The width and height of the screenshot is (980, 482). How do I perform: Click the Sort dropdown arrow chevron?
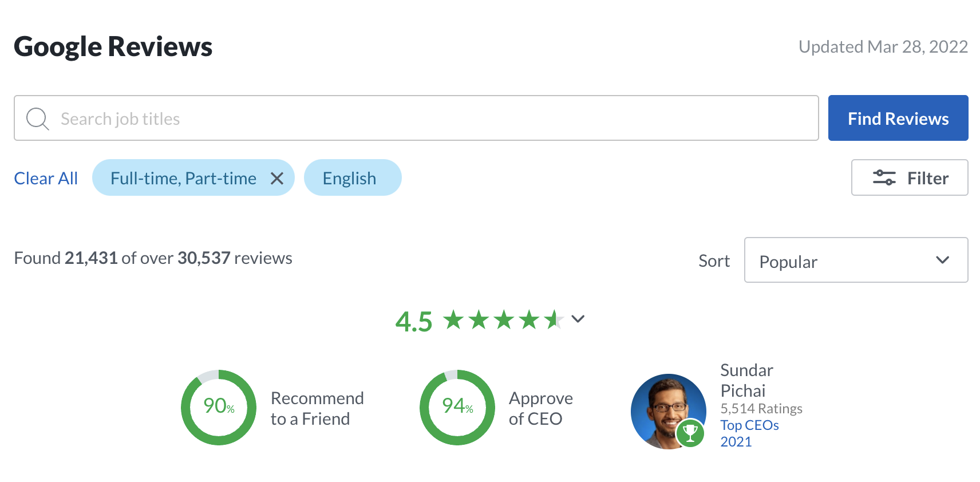pyautogui.click(x=942, y=260)
